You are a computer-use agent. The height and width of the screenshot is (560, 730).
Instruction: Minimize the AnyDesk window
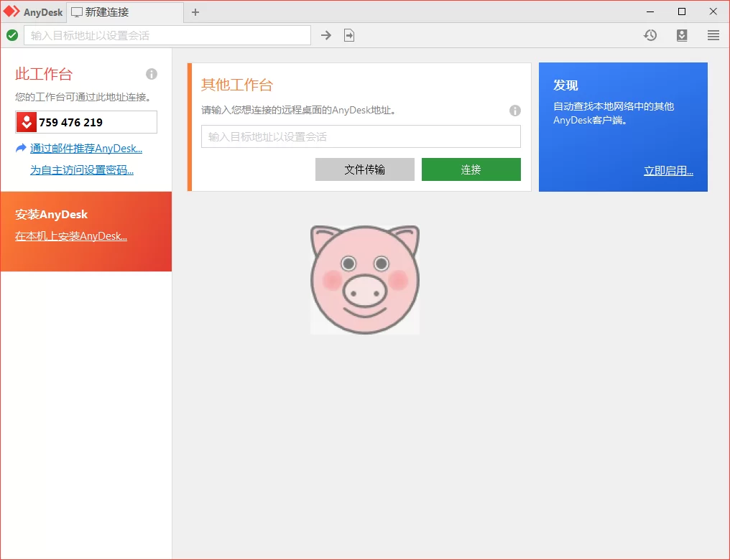650,11
